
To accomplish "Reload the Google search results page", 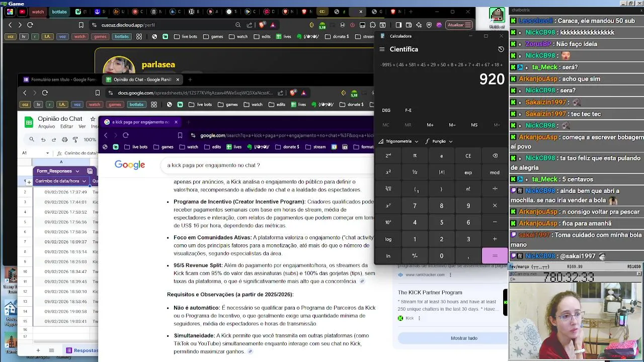I will [x=126, y=135].
